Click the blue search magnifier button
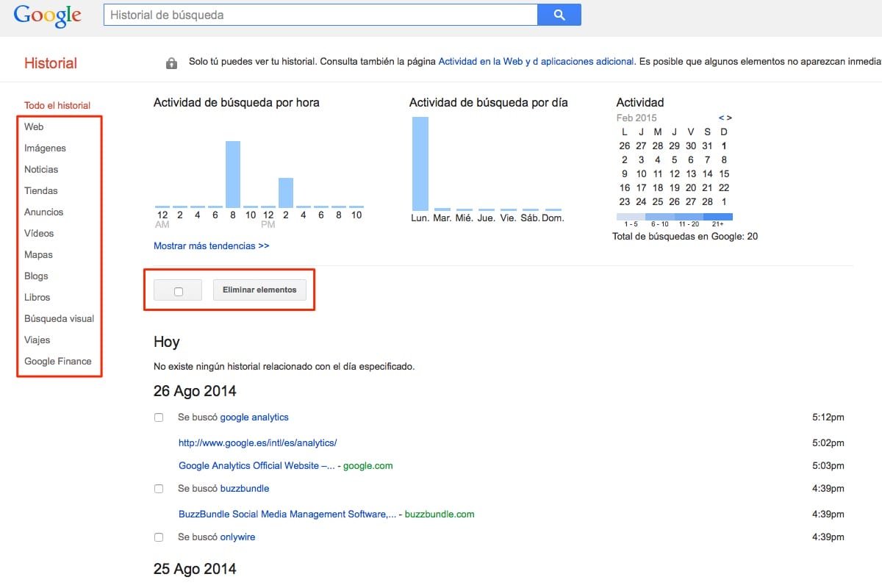The image size is (882, 588). click(559, 15)
